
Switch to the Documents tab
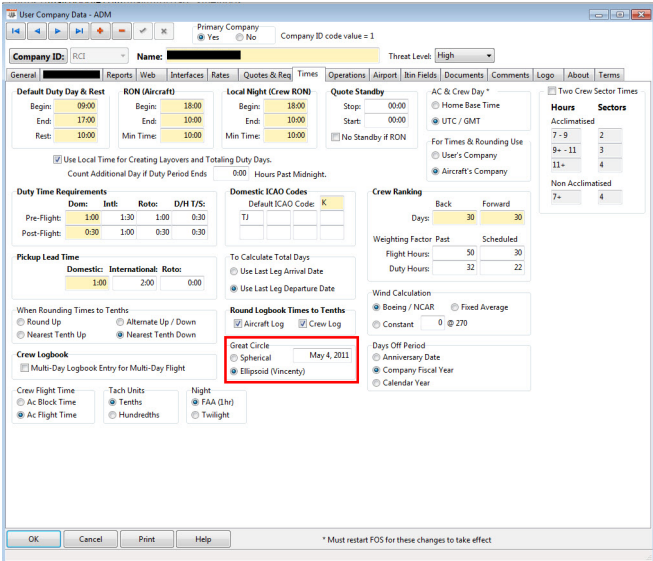pos(464,75)
